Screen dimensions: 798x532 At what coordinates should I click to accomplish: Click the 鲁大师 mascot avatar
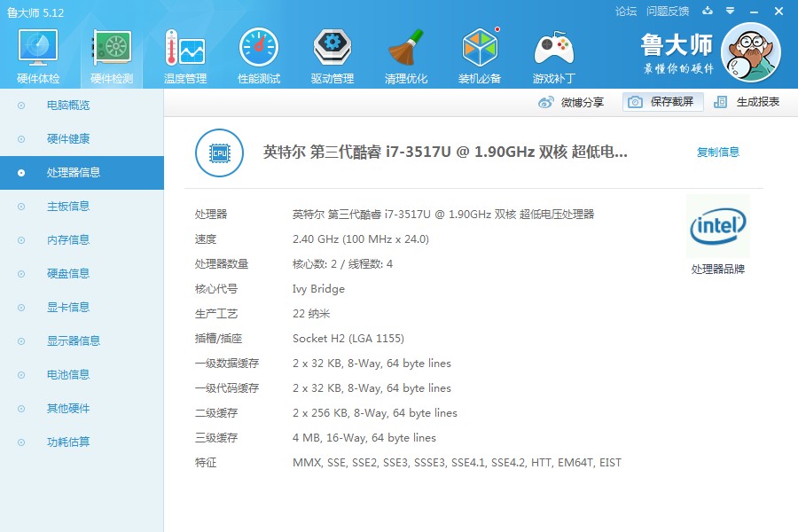[x=751, y=52]
